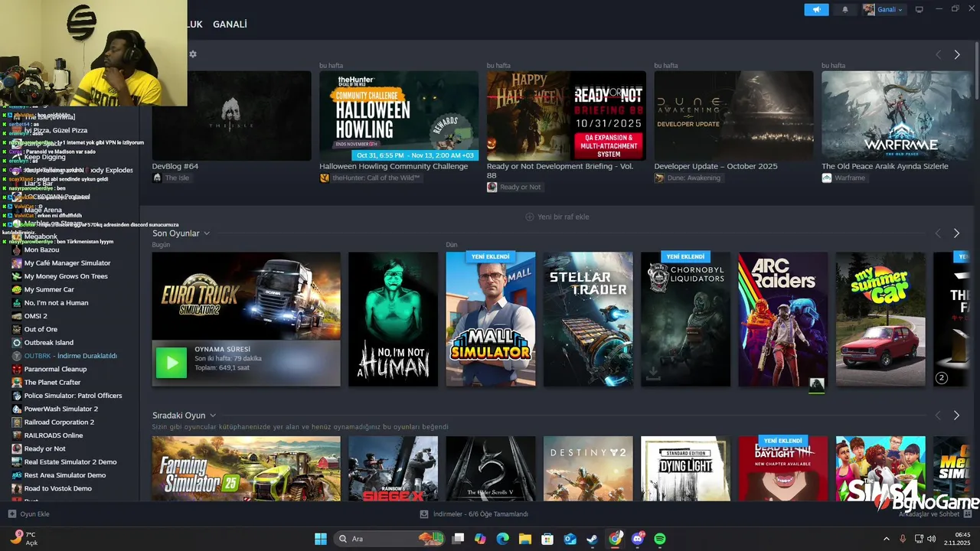Open shelf settings gear icon
Image resolution: width=980 pixels, height=551 pixels.
point(193,54)
